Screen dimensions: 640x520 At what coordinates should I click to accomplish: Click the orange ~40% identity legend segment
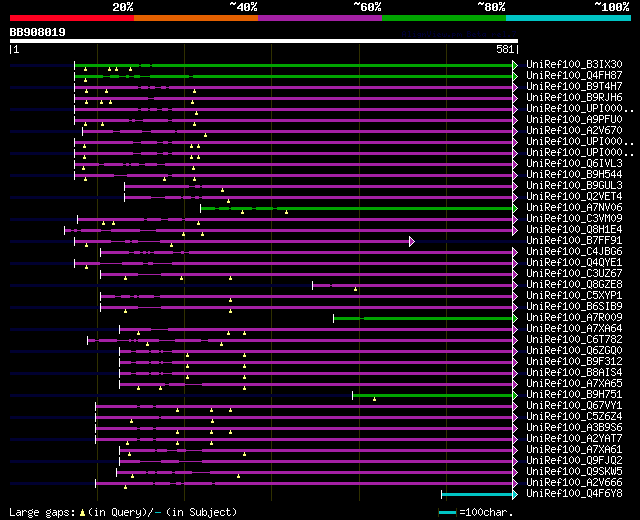click(x=196, y=18)
